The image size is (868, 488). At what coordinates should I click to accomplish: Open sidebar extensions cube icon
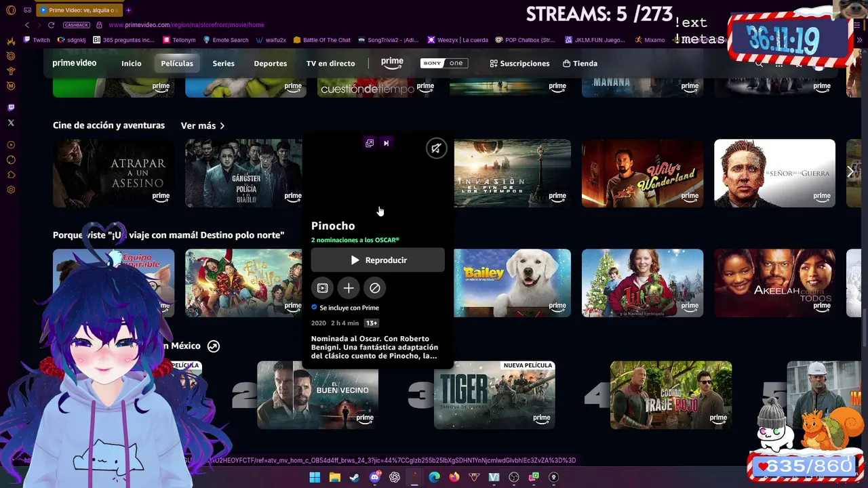point(11,174)
